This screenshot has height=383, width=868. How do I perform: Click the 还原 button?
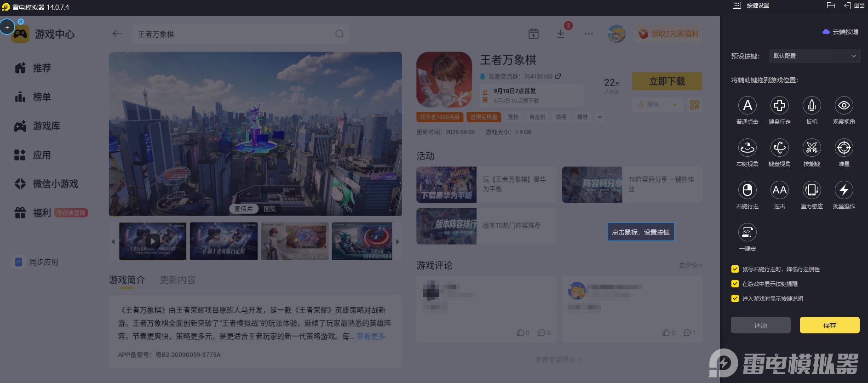pos(760,325)
